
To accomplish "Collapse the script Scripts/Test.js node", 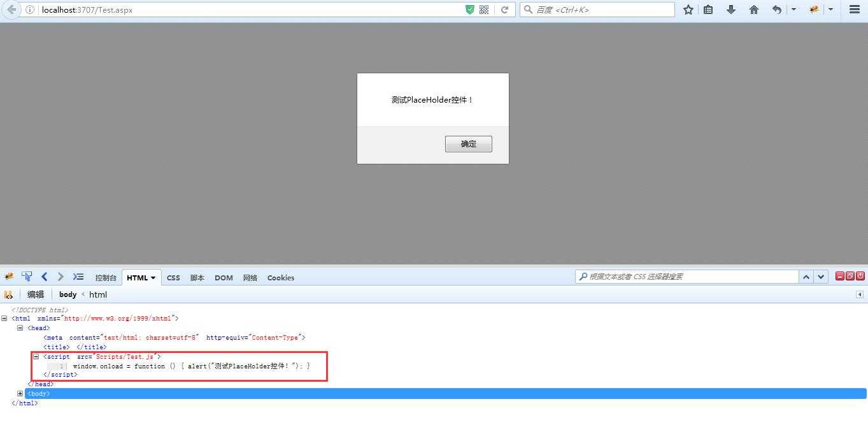I will [36, 357].
